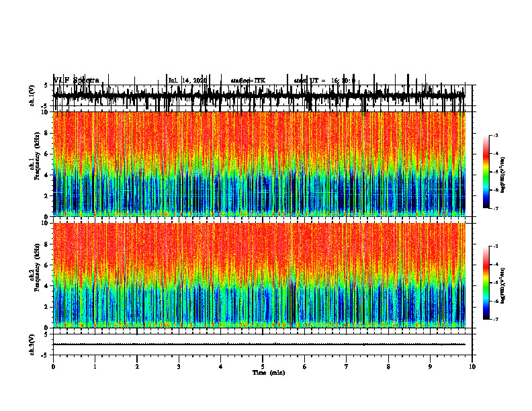Viewport: 532px width, 411px height.
Task: Click tick "5" on the time axis
Action: pos(263,367)
